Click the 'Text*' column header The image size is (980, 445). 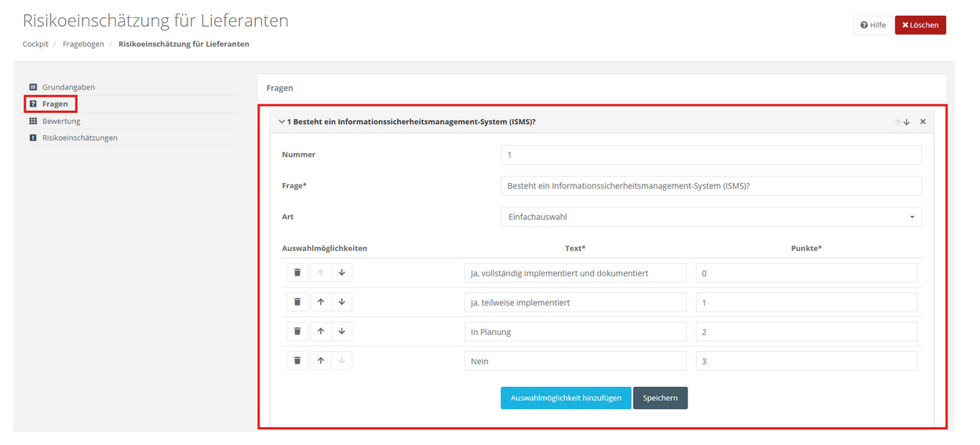(575, 248)
